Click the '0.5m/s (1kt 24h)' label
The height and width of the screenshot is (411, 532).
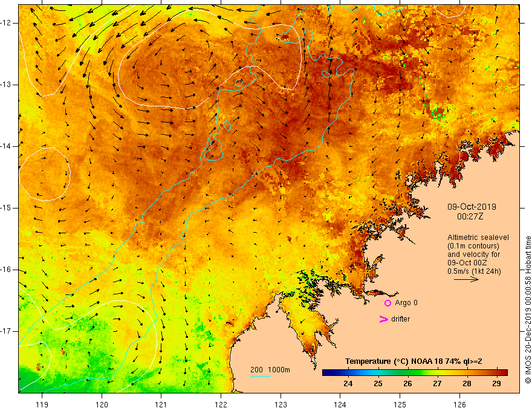pyautogui.click(x=474, y=271)
